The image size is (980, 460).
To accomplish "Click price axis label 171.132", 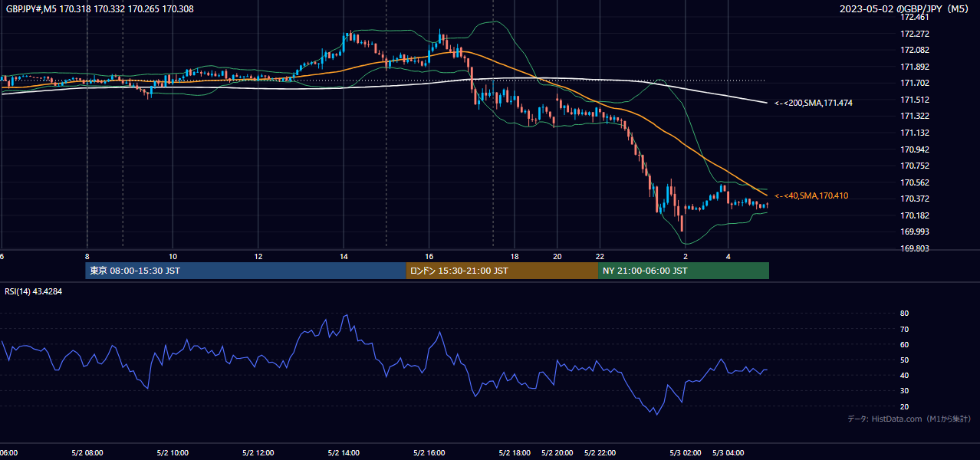I will [x=915, y=133].
